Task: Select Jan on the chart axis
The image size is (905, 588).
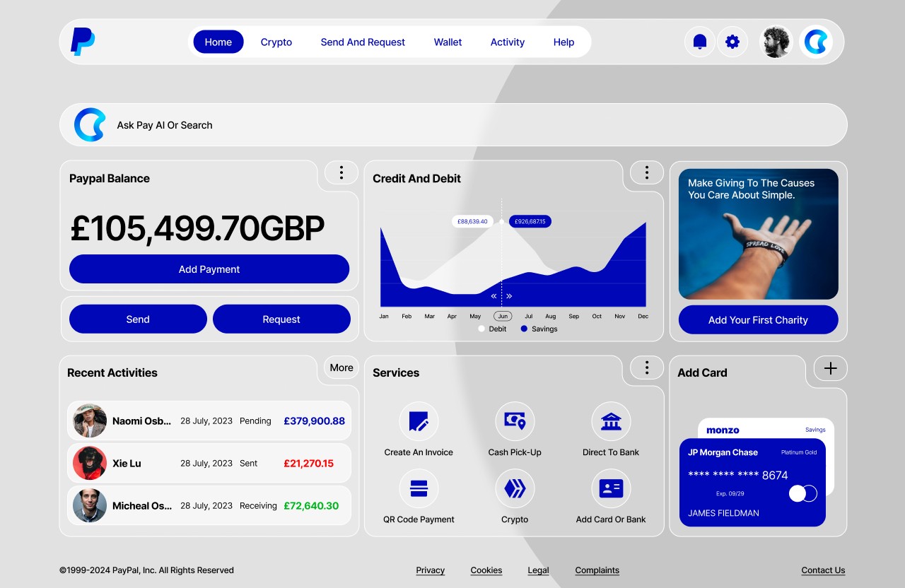Action: (x=384, y=316)
